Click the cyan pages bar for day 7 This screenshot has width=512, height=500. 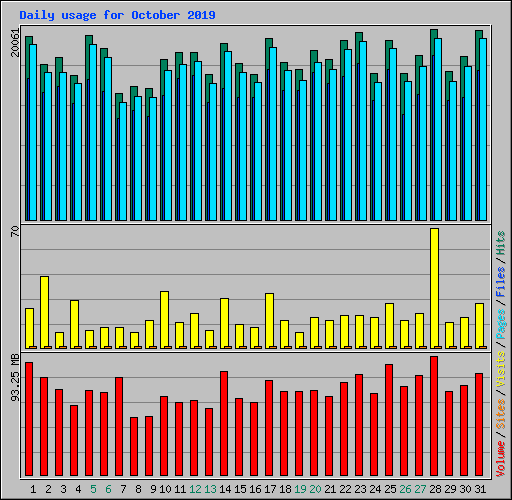click(123, 161)
